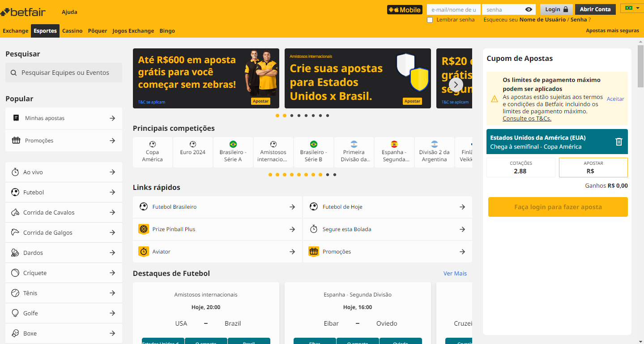Open the Ajuda link
This screenshot has height=344, width=644.
point(69,12)
